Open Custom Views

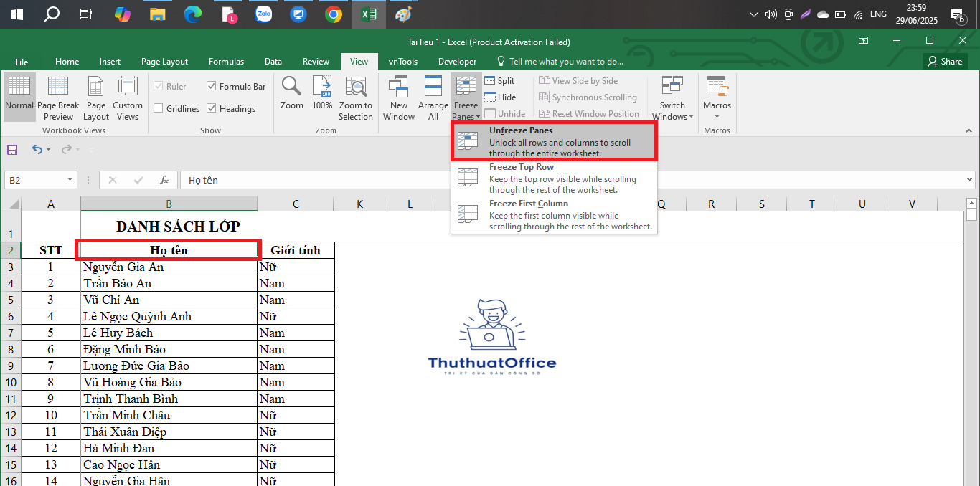click(x=128, y=97)
